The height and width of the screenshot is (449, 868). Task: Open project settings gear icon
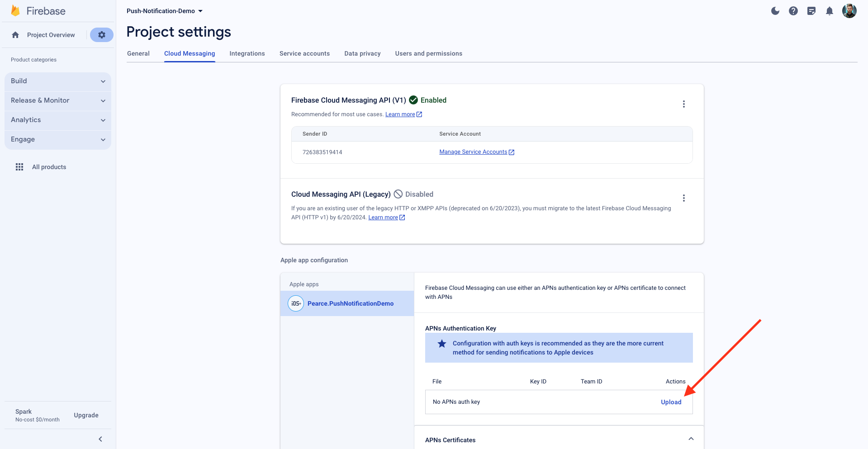pos(102,35)
